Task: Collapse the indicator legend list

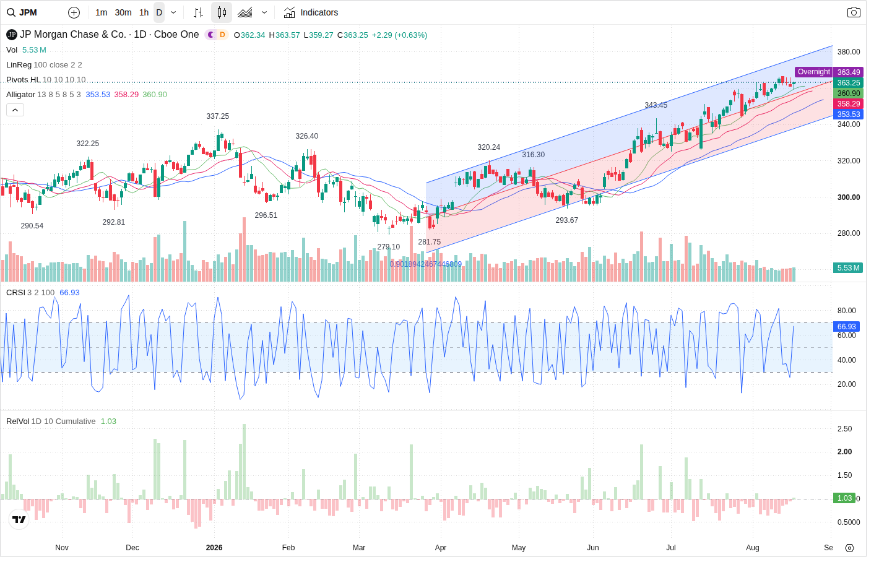Action: tap(15, 110)
